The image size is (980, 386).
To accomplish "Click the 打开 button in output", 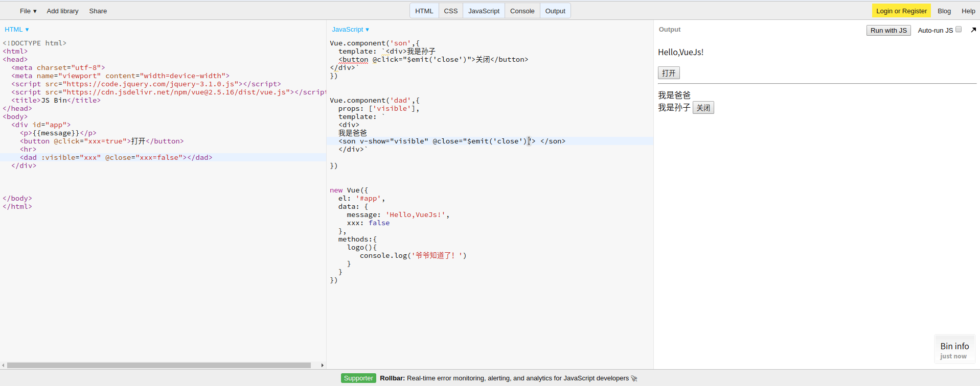I will pos(668,73).
